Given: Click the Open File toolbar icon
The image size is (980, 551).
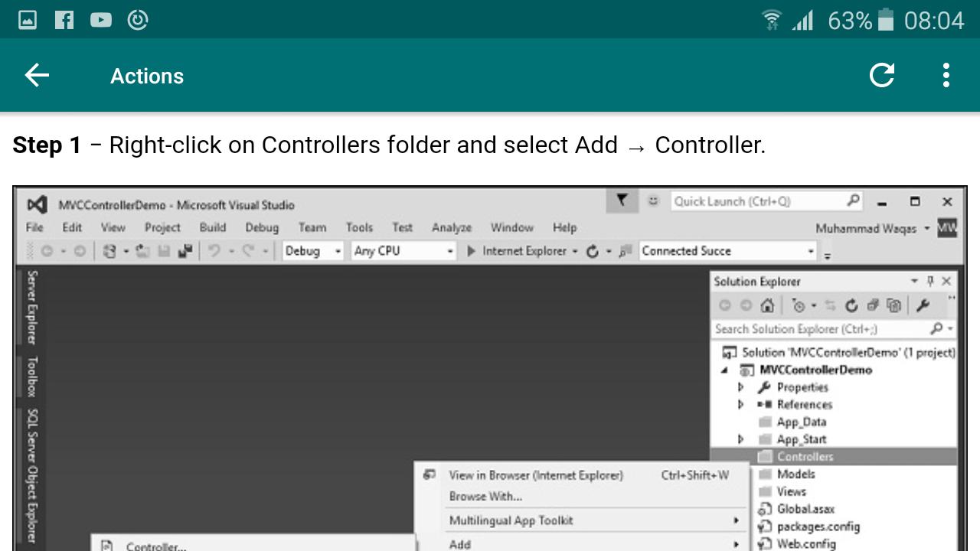Looking at the screenshot, I should click(142, 251).
